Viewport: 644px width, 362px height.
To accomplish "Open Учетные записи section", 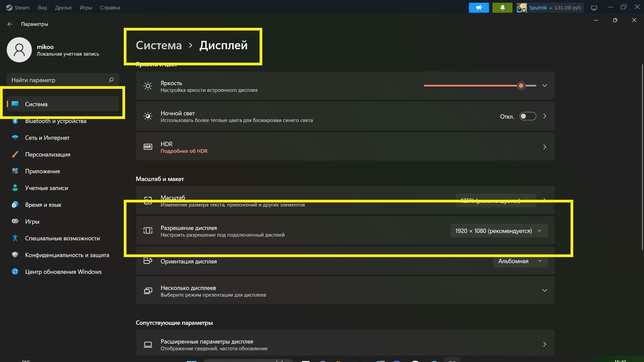I will (63, 188).
